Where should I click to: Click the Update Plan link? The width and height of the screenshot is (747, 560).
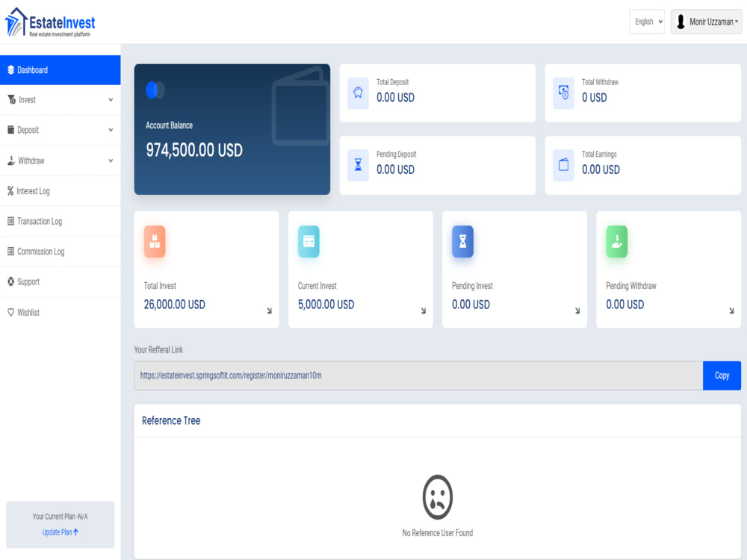[60, 532]
